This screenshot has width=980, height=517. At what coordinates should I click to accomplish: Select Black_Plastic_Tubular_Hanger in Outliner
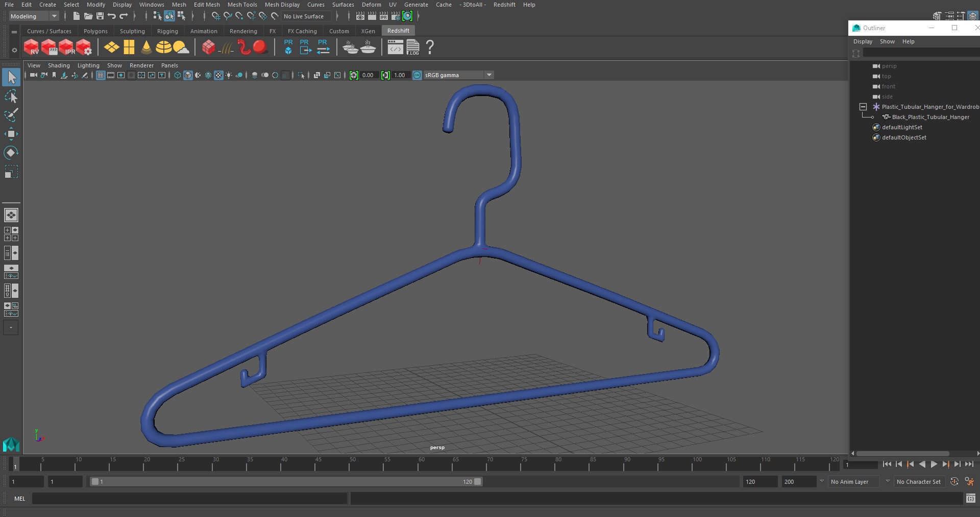tap(930, 117)
